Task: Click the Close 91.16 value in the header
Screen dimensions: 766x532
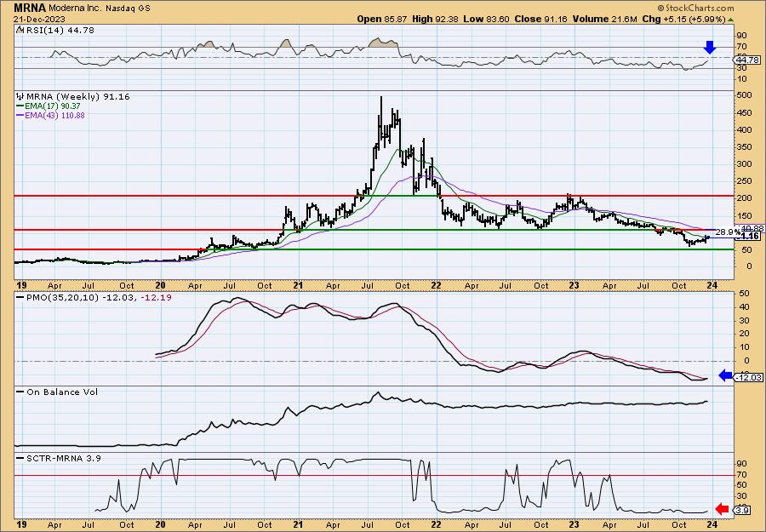Action: pos(540,19)
